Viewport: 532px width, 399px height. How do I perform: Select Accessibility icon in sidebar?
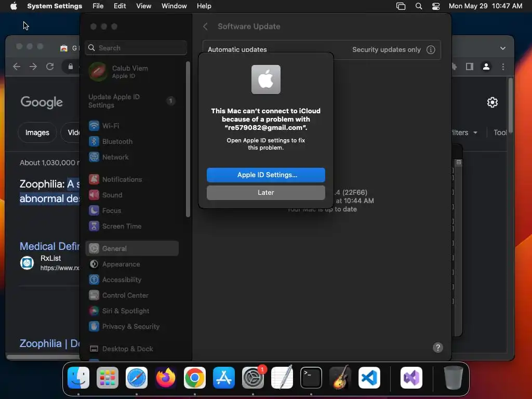94,280
